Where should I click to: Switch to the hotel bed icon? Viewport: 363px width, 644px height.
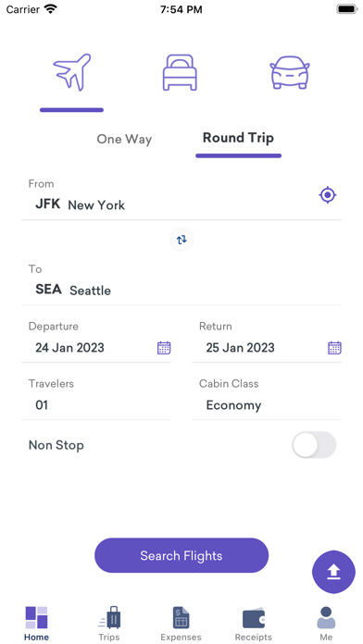[x=180, y=73]
